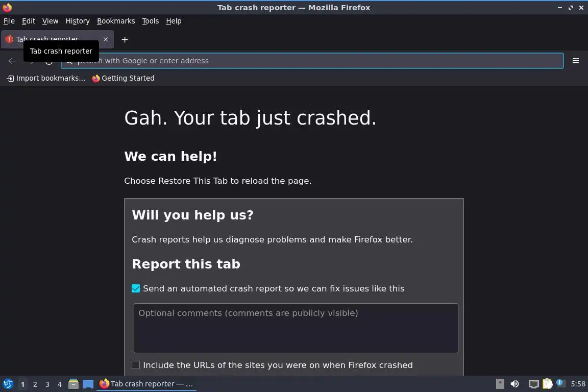Image resolution: width=588 pixels, height=392 pixels.
Task: Open the clipboard manager tray icon
Action: [x=548, y=384]
